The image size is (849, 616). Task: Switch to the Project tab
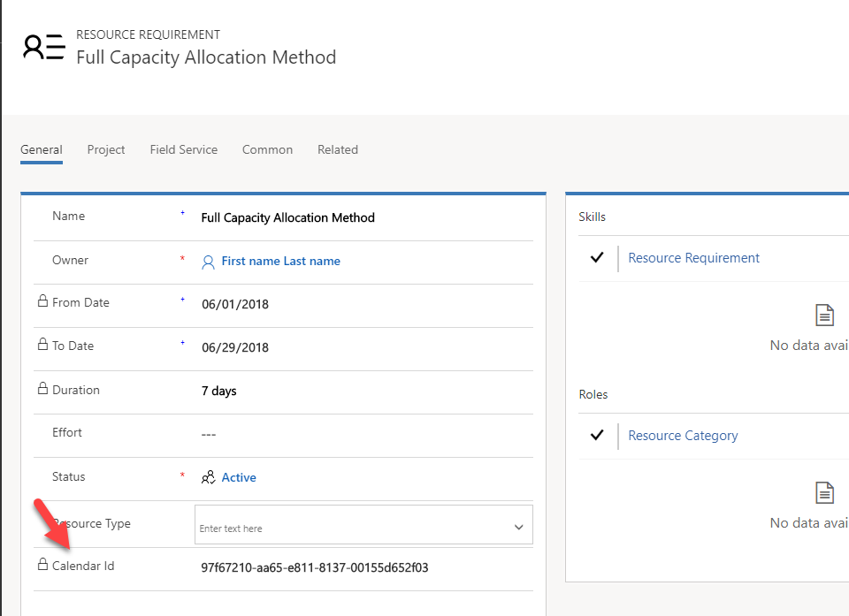tap(106, 150)
